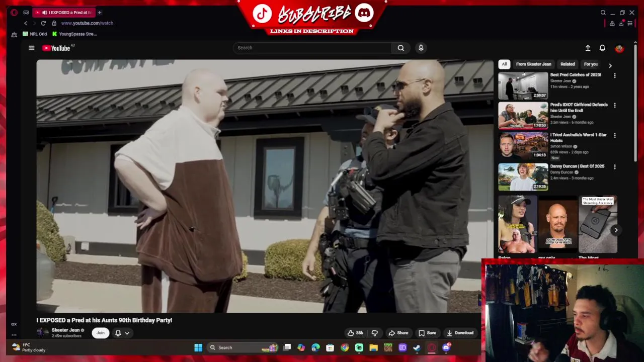Click the video title text
Image resolution: width=644 pixels, height=362 pixels.
click(104, 320)
